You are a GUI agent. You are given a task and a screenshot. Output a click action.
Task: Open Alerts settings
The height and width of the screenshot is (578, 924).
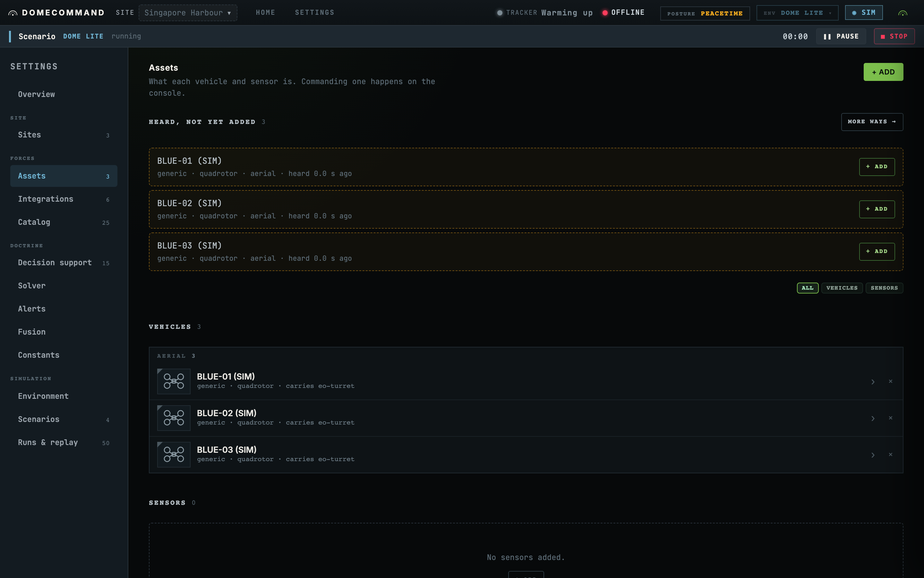[64, 309]
